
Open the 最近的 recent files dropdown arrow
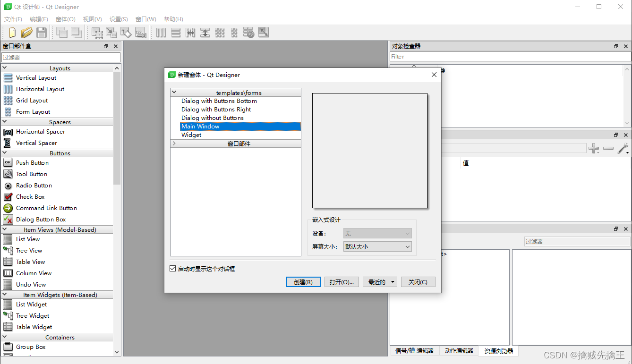point(393,282)
